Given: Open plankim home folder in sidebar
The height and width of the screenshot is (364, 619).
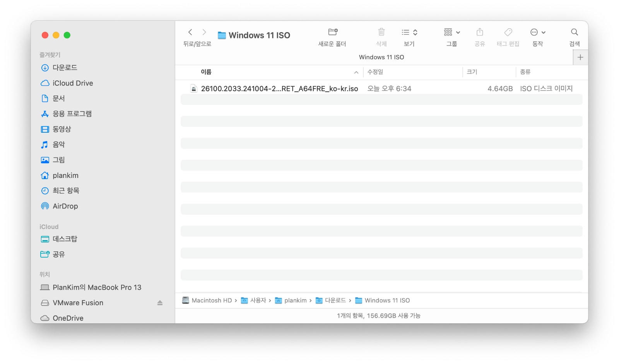Looking at the screenshot, I should 65,175.
